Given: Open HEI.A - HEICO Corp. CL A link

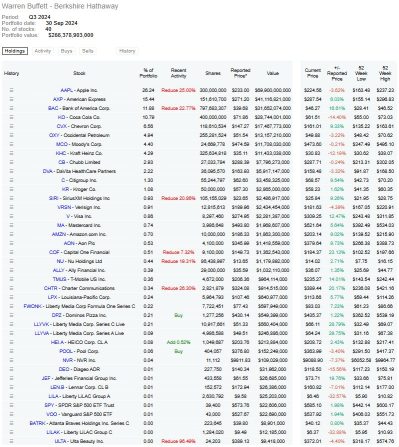Looking at the screenshot, I should pyautogui.click(x=79, y=342).
